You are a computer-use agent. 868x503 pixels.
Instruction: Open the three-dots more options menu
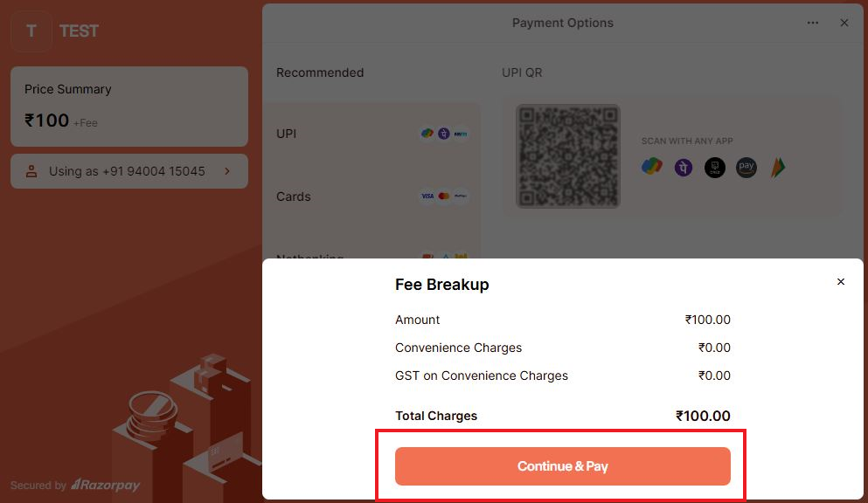[812, 23]
